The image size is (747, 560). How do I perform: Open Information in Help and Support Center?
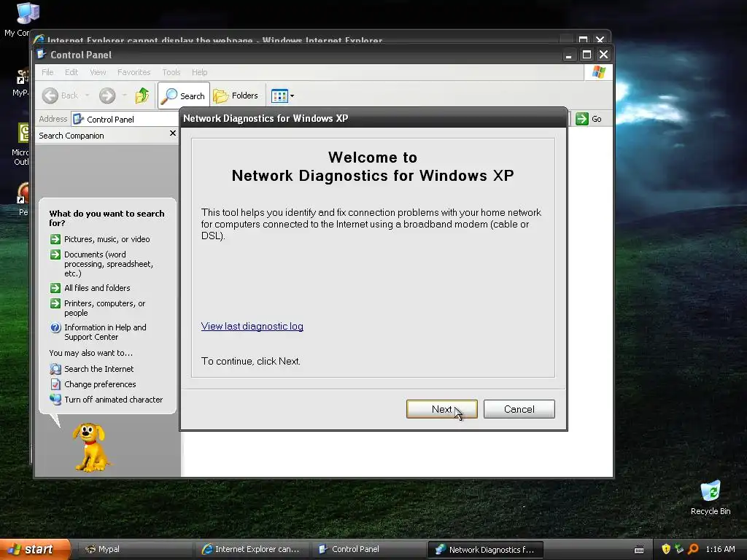click(105, 332)
